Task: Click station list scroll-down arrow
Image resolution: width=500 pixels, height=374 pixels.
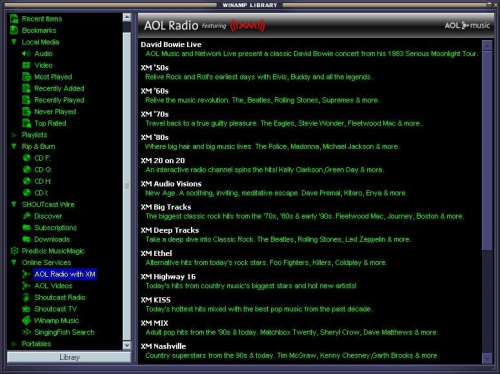Action: pos(487,359)
